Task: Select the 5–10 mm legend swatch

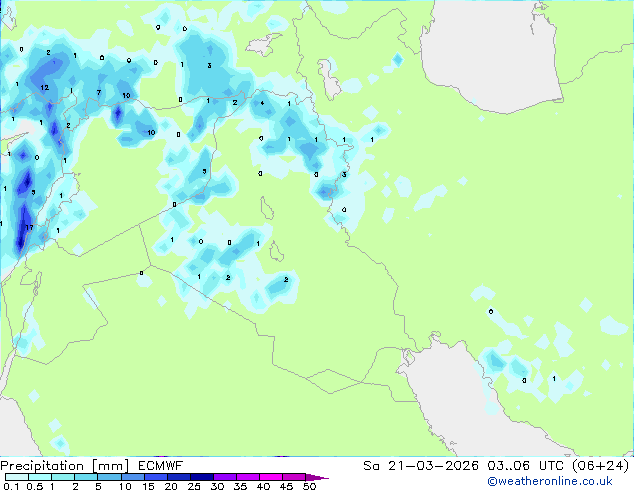Action: pyautogui.click(x=109, y=477)
